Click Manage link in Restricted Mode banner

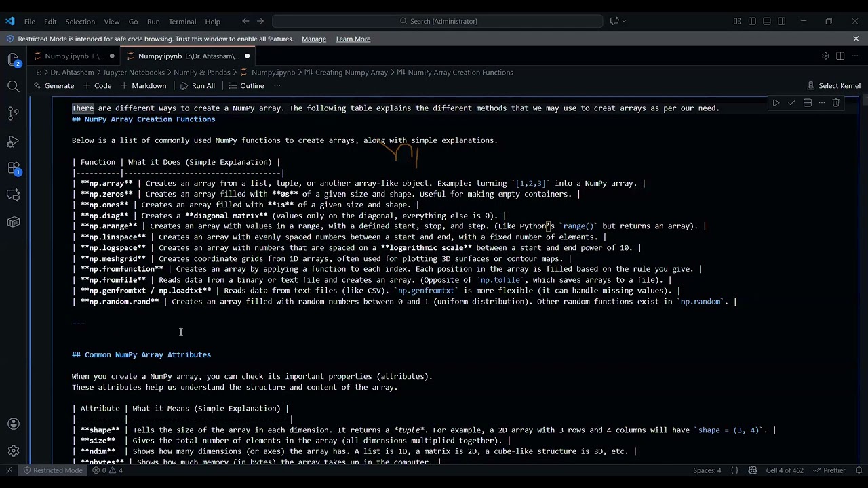point(314,39)
